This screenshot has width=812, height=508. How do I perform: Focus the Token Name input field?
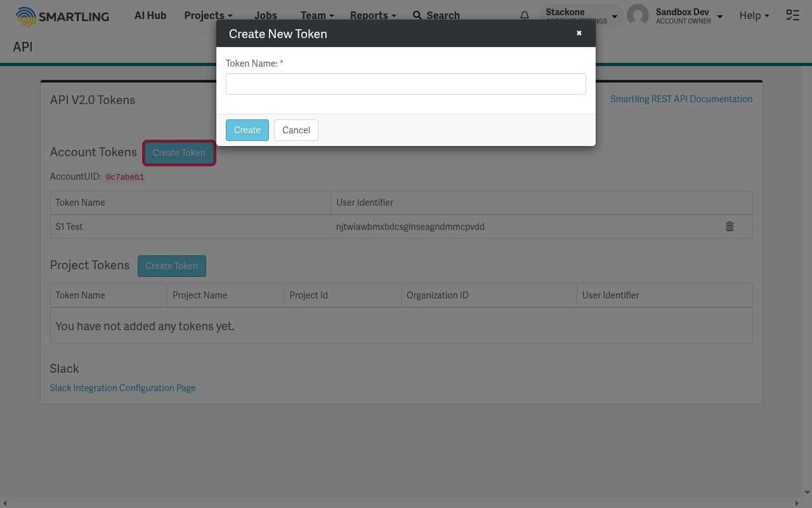(x=406, y=84)
